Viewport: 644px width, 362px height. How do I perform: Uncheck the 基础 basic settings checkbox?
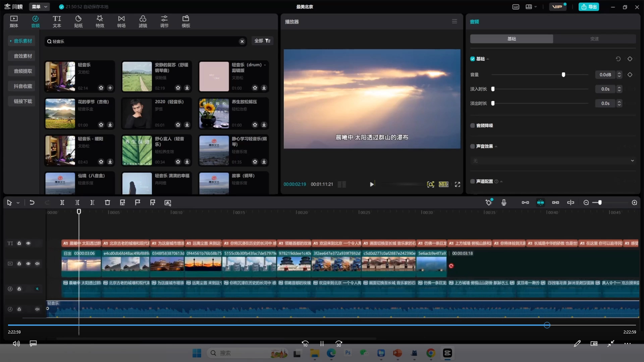(x=473, y=59)
